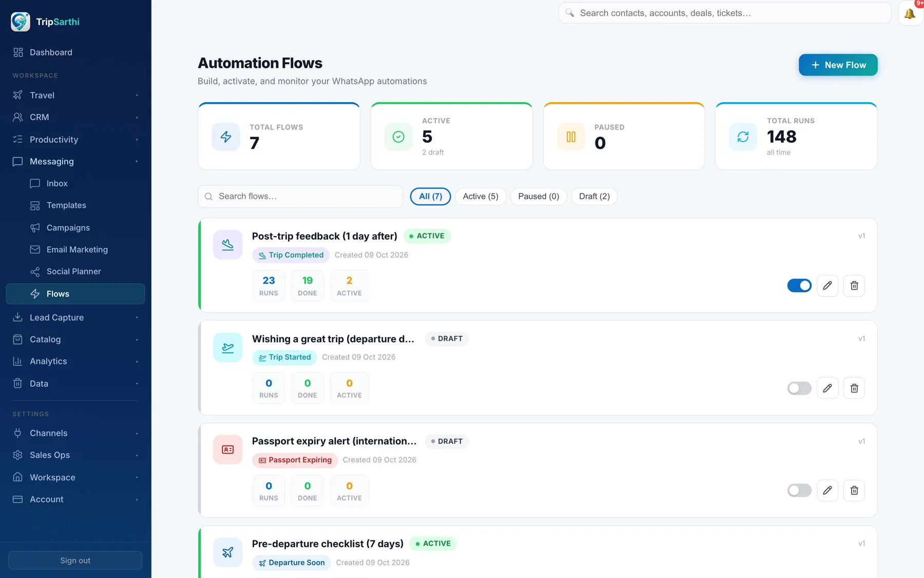
Task: Disable the Post-trip feedback flow toggle
Action: click(799, 286)
